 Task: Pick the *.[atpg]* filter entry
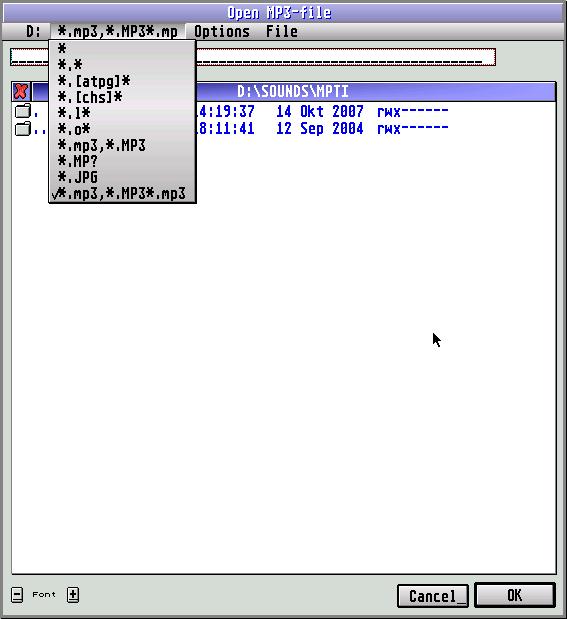122,81
